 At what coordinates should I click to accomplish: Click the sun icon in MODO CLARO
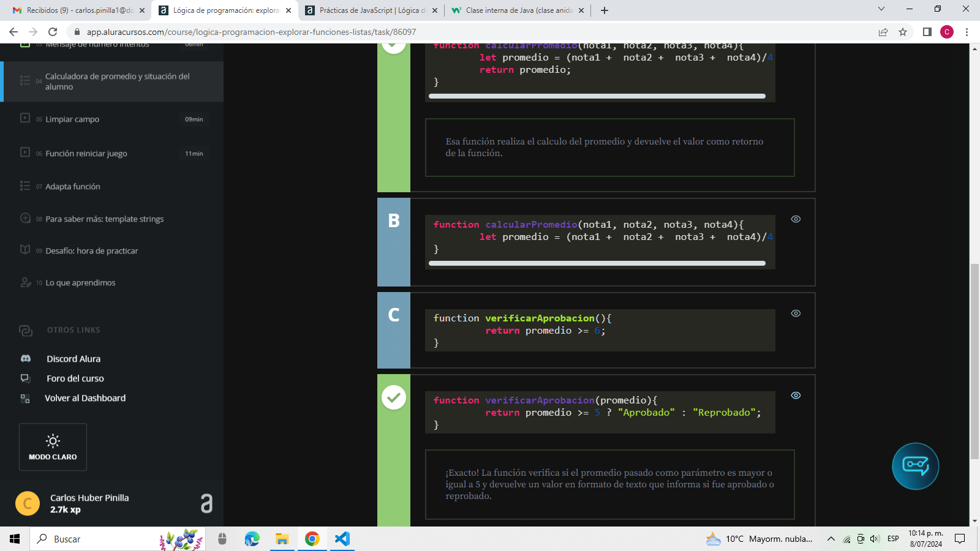click(x=53, y=441)
